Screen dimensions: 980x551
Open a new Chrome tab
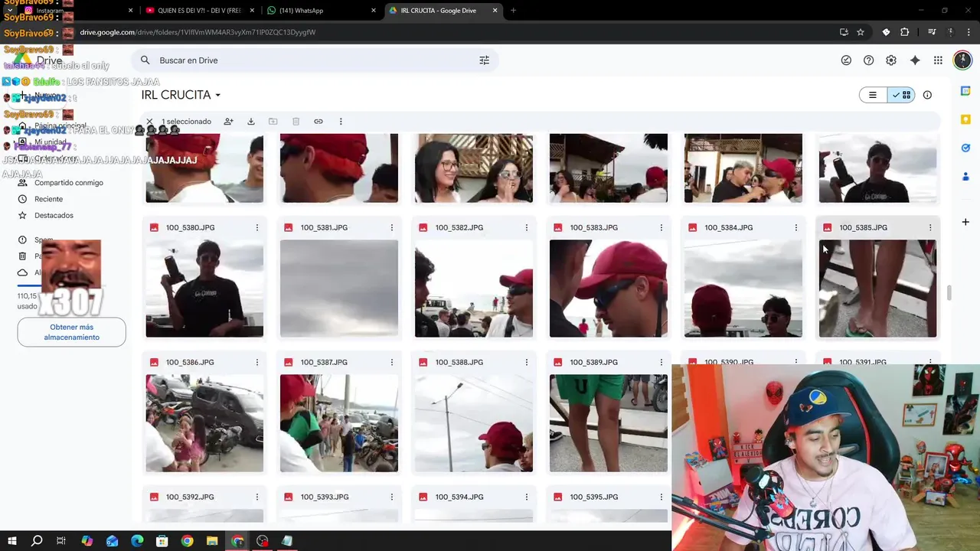513,11
